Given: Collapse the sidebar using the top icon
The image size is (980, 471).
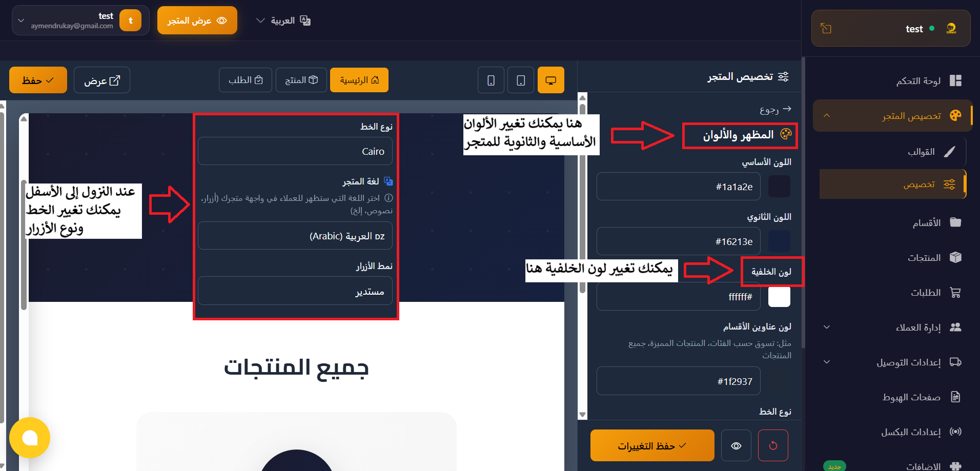Looking at the screenshot, I should tap(826, 29).
